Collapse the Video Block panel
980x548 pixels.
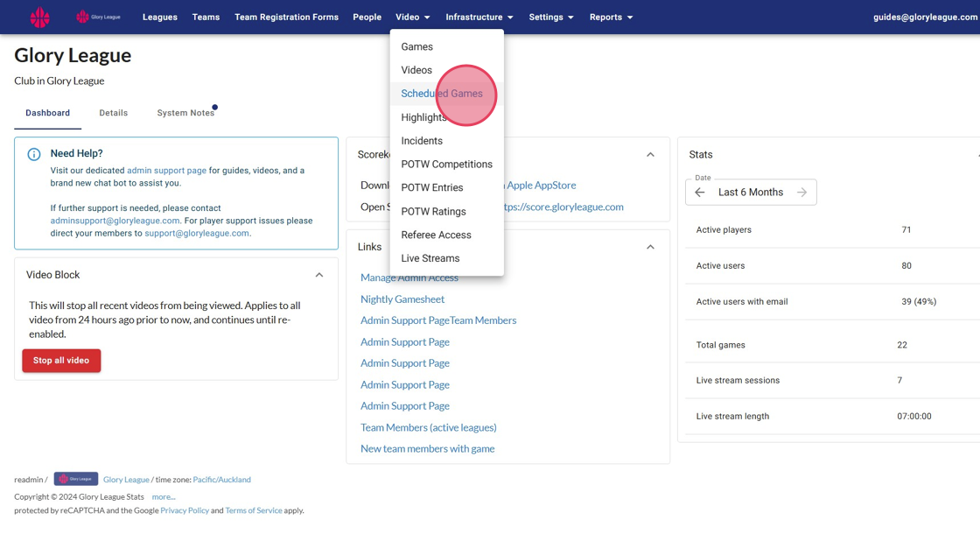click(319, 275)
